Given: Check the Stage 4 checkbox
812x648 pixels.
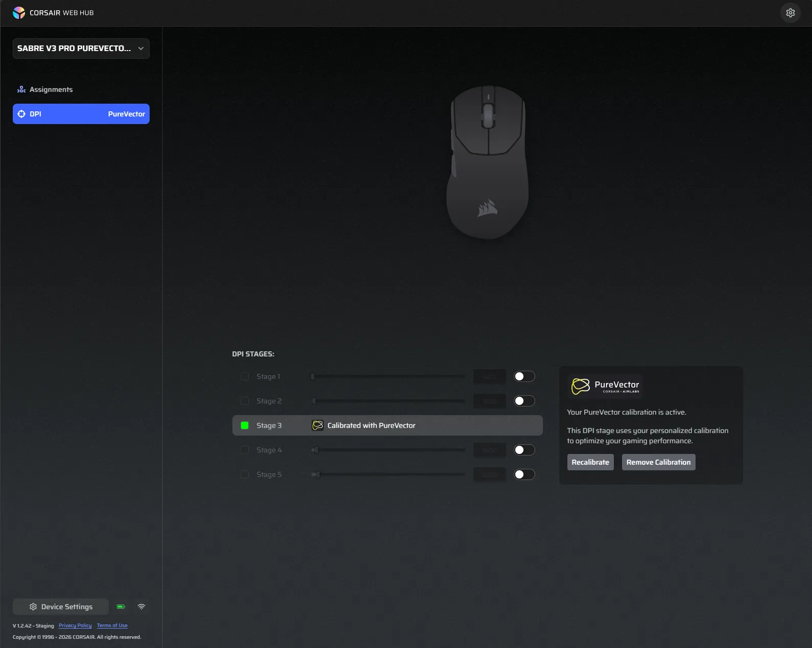Looking at the screenshot, I should point(245,450).
